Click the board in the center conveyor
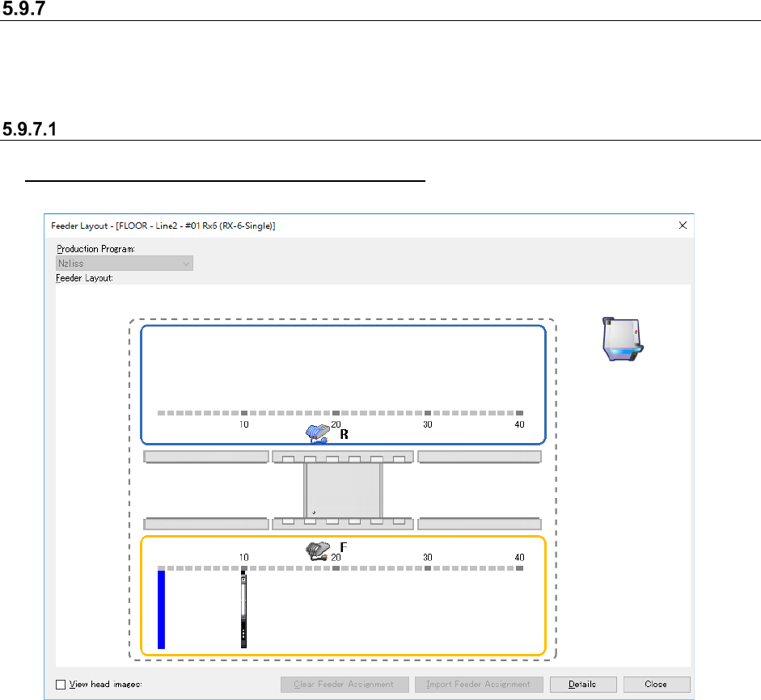761x700 pixels. (x=343, y=490)
